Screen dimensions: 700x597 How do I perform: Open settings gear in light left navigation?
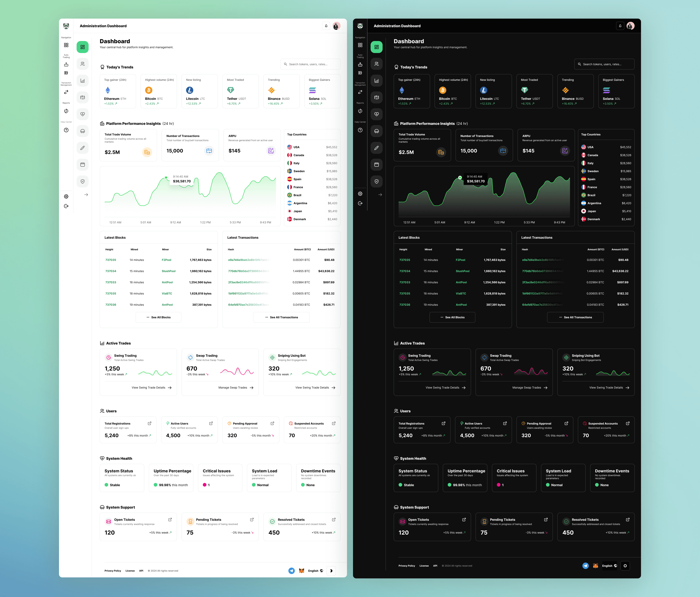[66, 196]
